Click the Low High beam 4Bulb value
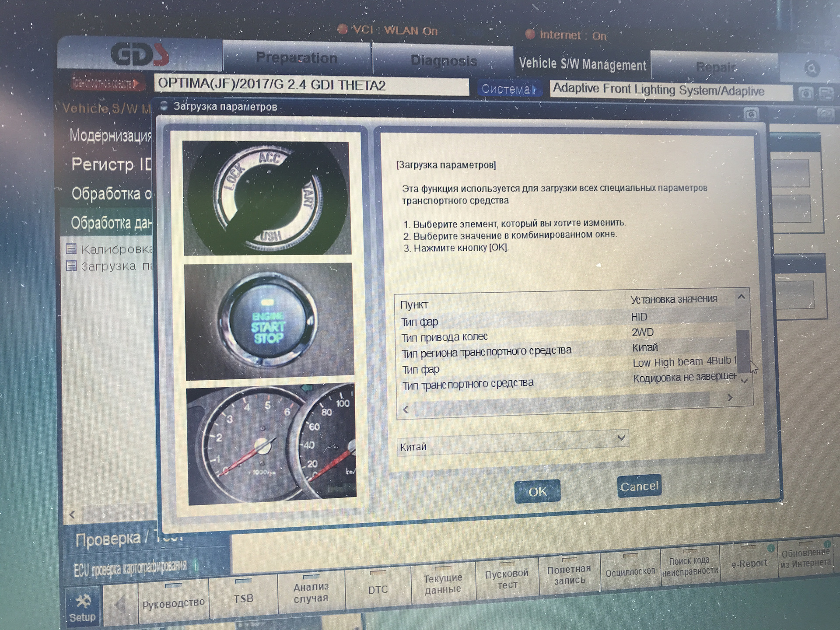This screenshot has height=630, width=840. (x=684, y=362)
